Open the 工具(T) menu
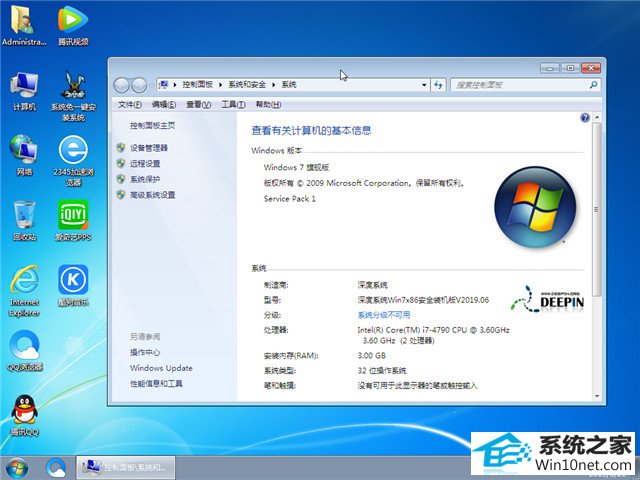Image resolution: width=640 pixels, height=480 pixels. click(233, 104)
